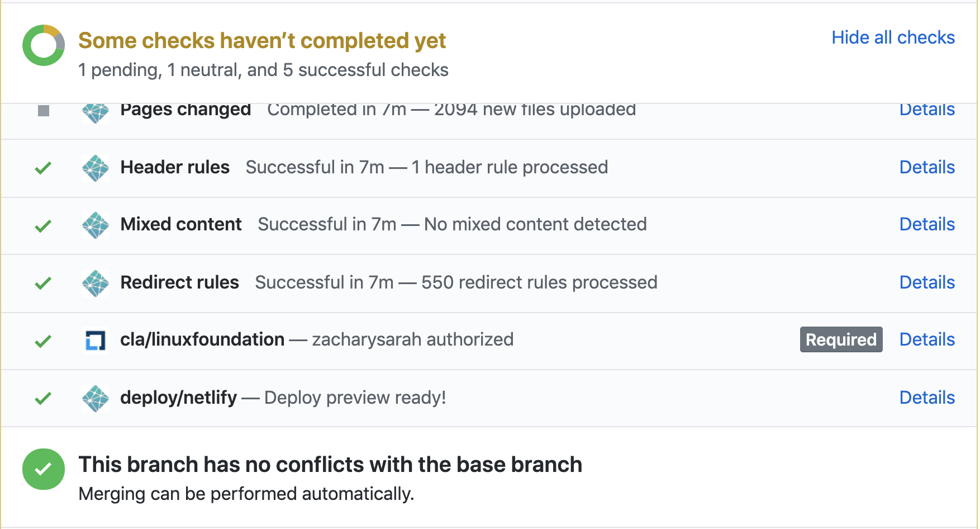Click the Netlify icon next to Mixed content
The height and width of the screenshot is (529, 980).
click(x=96, y=225)
